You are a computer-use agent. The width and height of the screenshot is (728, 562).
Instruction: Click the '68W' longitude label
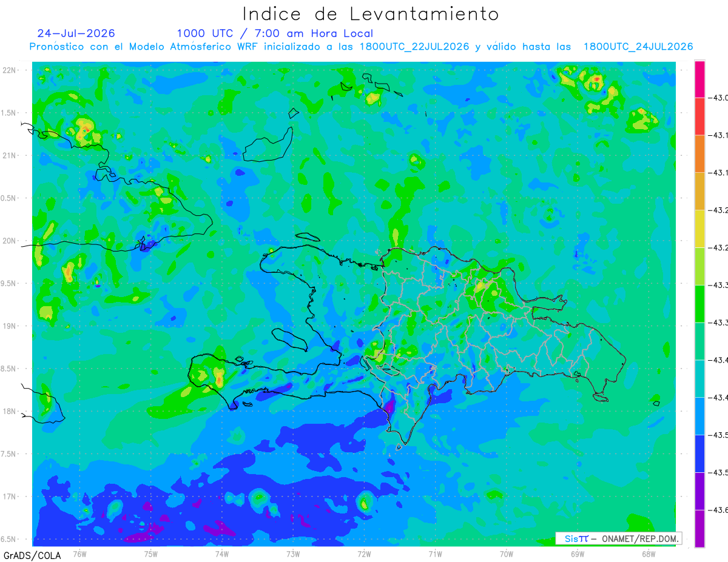[649, 554]
